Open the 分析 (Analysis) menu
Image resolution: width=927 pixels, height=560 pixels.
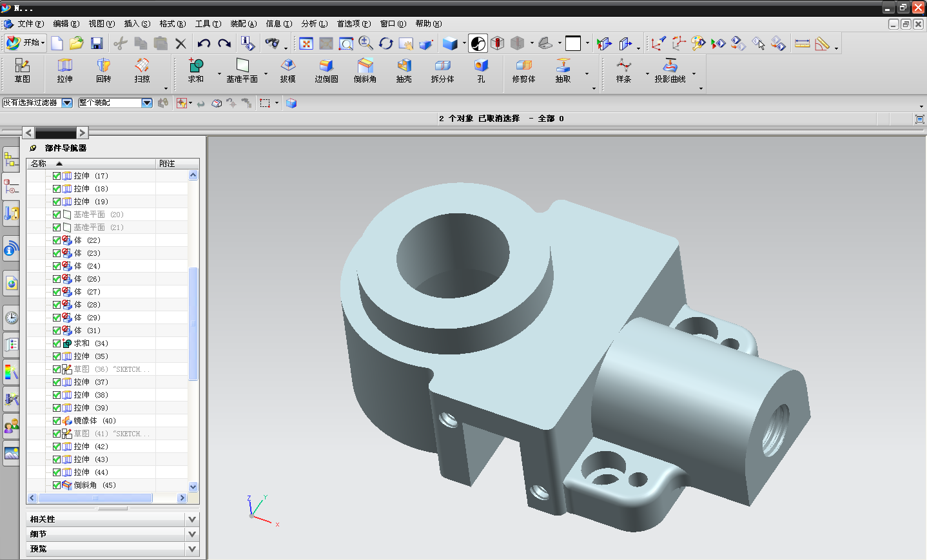tap(314, 24)
